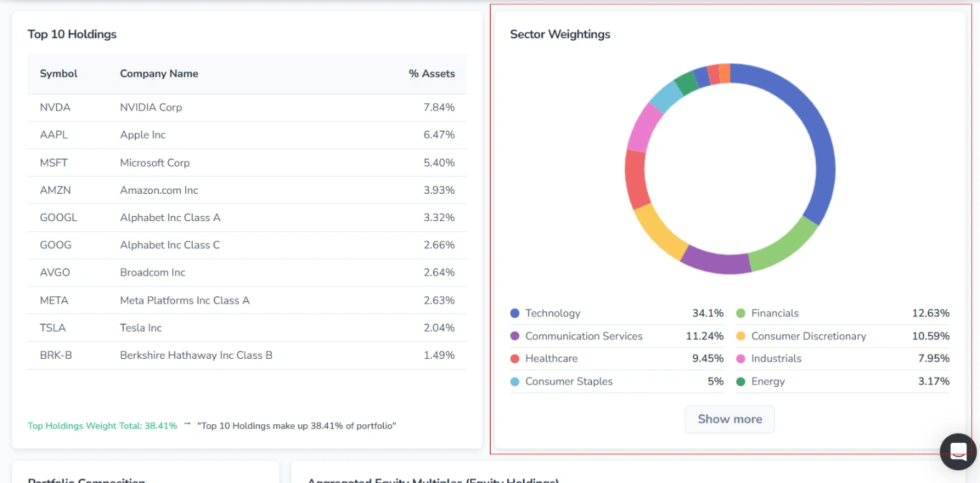Screen dimensions: 980x483
Task: Click the Consumer Staples light-blue legend dot
Action: pyautogui.click(x=515, y=381)
